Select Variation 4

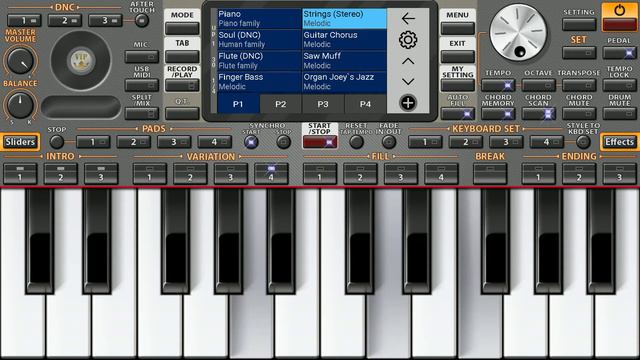click(x=271, y=173)
